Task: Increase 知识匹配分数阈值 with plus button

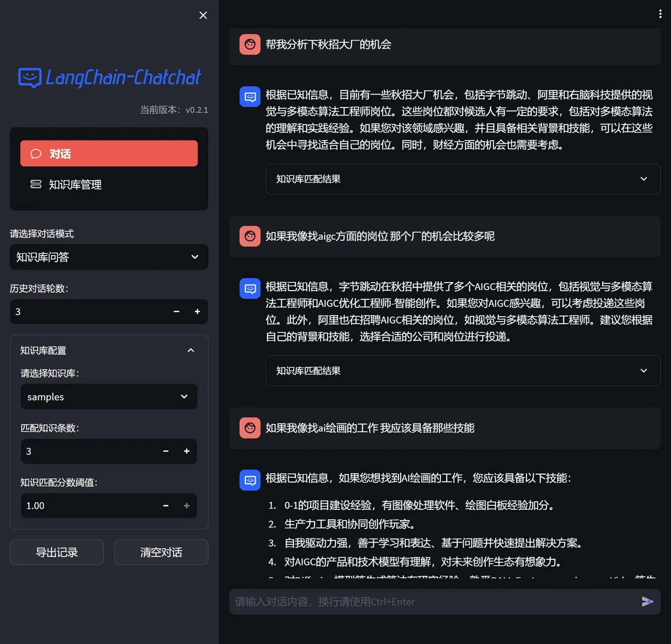Action: (x=186, y=506)
